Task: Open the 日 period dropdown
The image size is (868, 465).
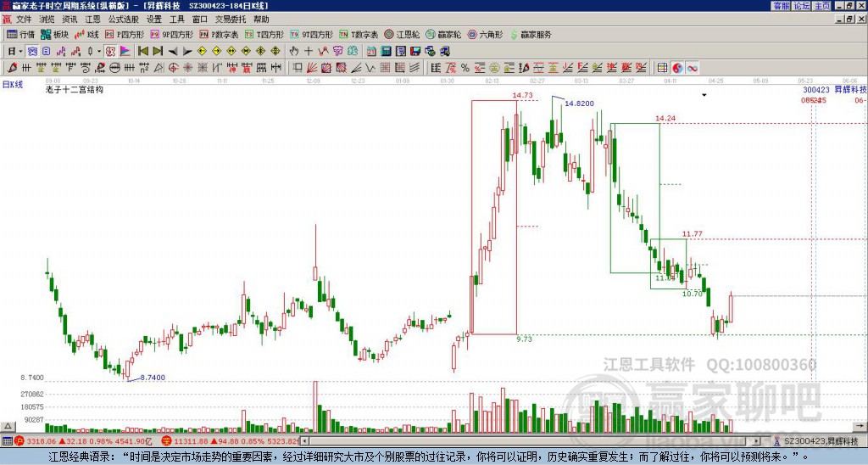Action: click(14, 52)
